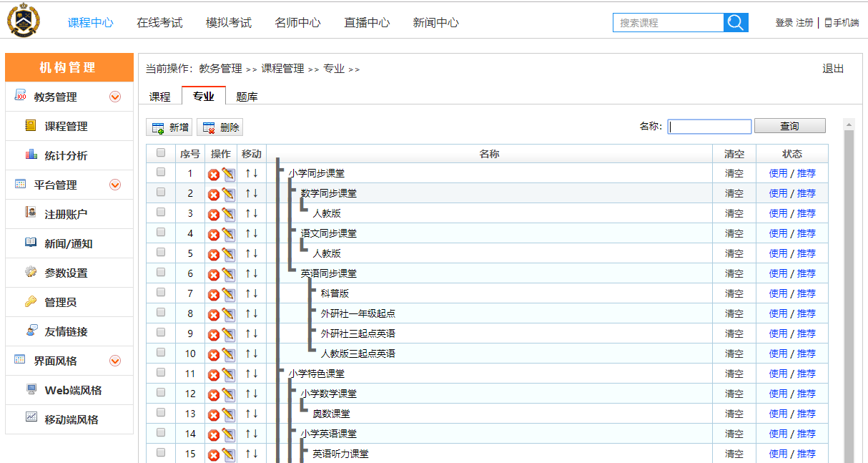Image resolution: width=868 pixels, height=463 pixels.
Task: Open 在线考试 in top navigation
Action: (159, 23)
